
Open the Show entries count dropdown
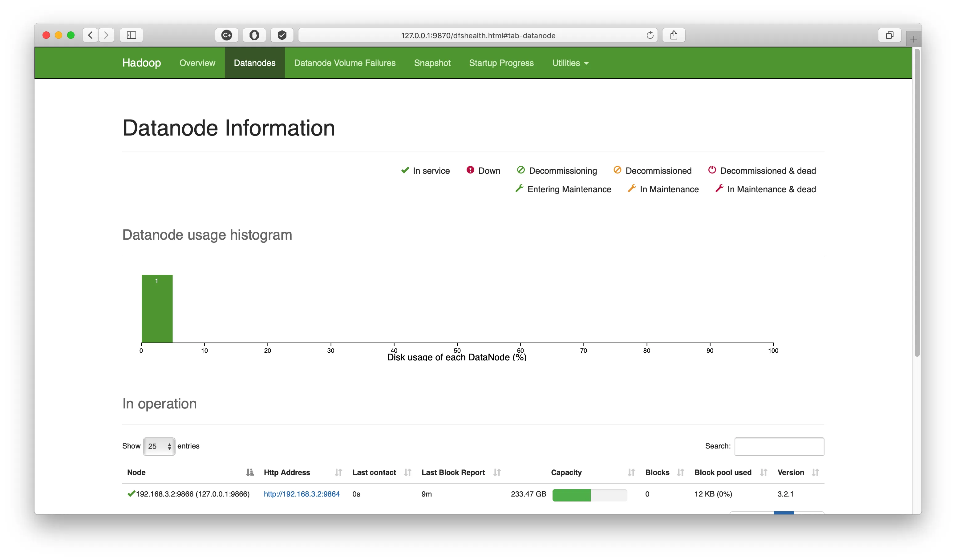point(159,446)
